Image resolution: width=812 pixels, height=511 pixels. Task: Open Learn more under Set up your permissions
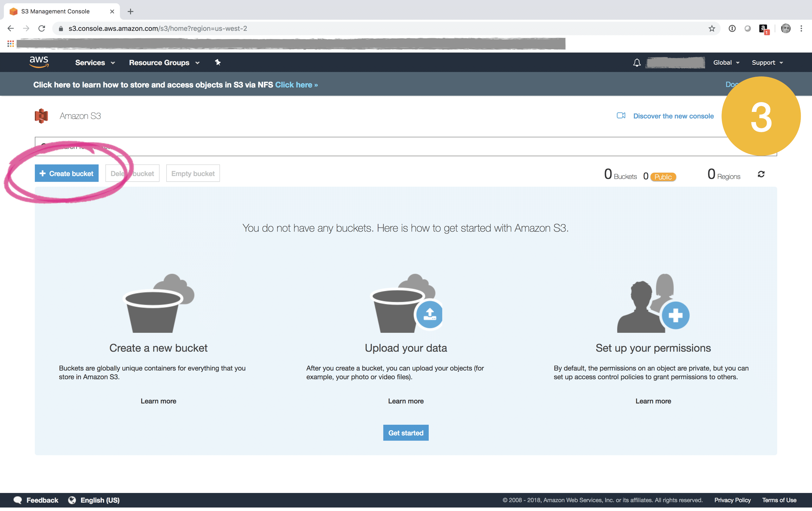tap(653, 401)
